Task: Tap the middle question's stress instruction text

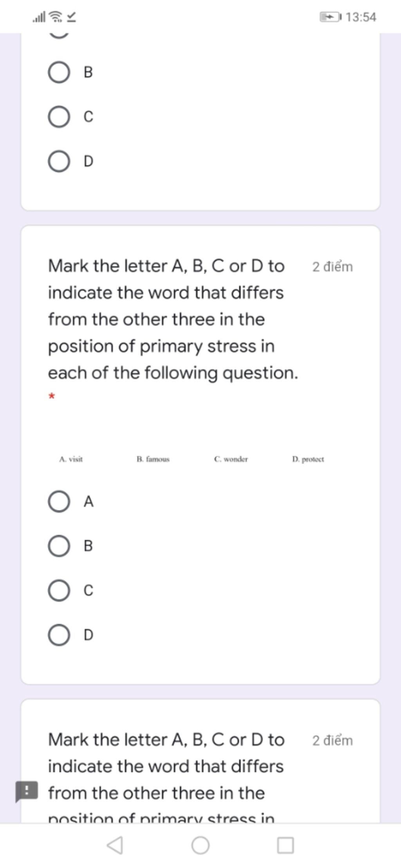Action: pos(173,319)
